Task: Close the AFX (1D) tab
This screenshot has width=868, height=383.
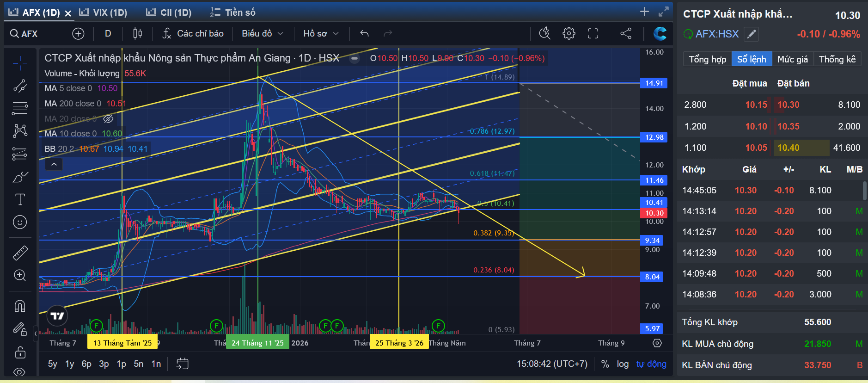Action: coord(68,13)
